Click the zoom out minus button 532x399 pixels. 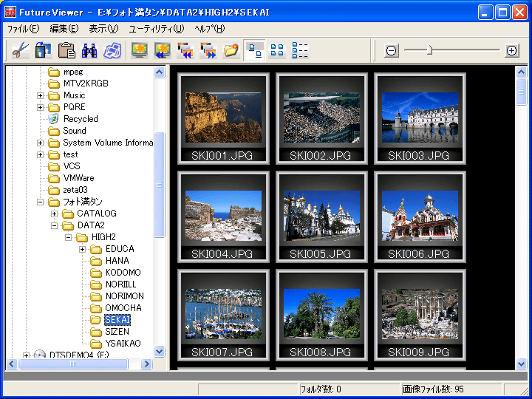tap(391, 50)
